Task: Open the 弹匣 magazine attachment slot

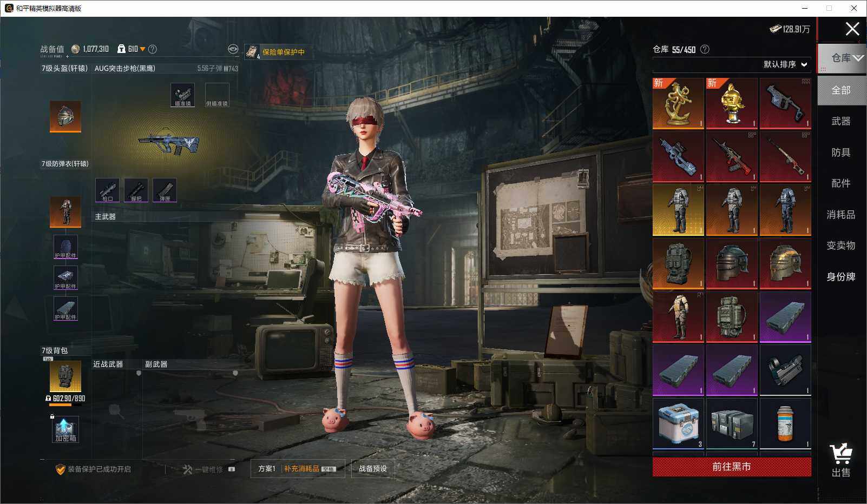Action: (165, 190)
